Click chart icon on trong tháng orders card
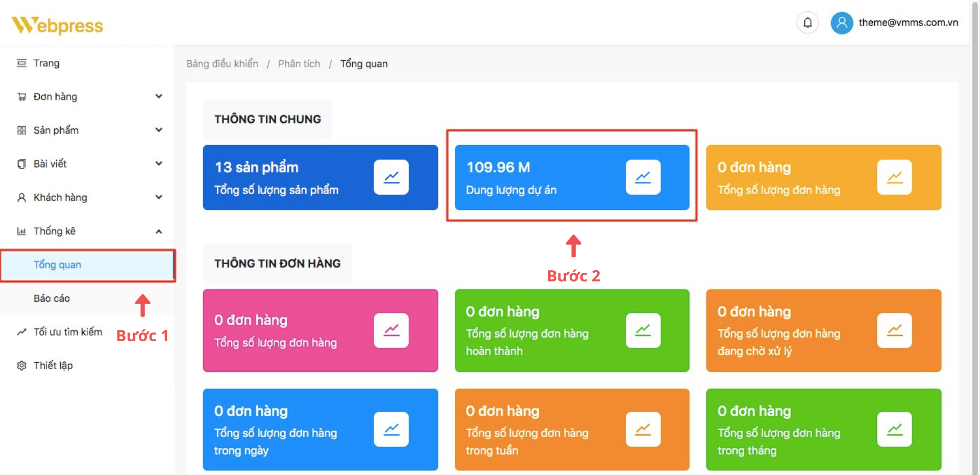The height and width of the screenshot is (475, 980). 894,430
